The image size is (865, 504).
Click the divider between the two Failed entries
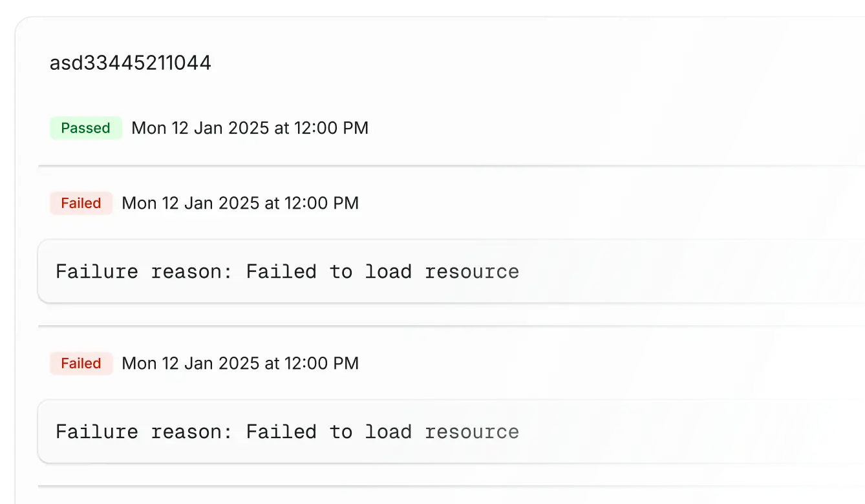click(446, 326)
